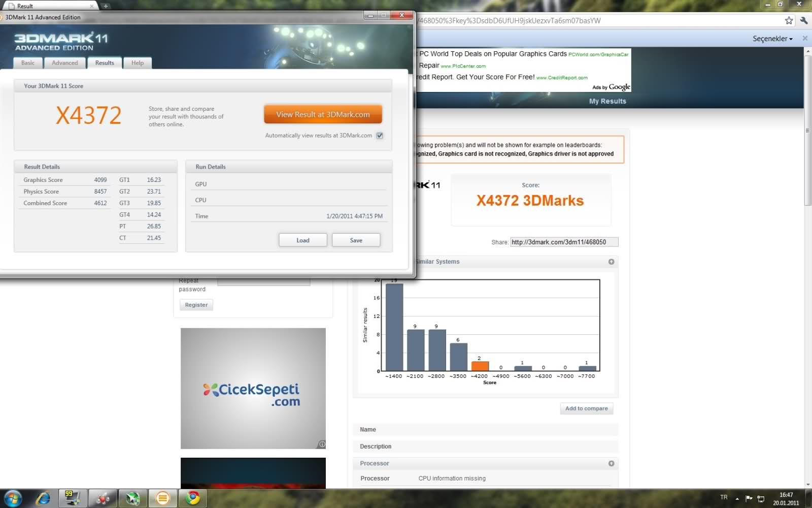Click the Name section header
812x508 pixels.
pyautogui.click(x=486, y=430)
